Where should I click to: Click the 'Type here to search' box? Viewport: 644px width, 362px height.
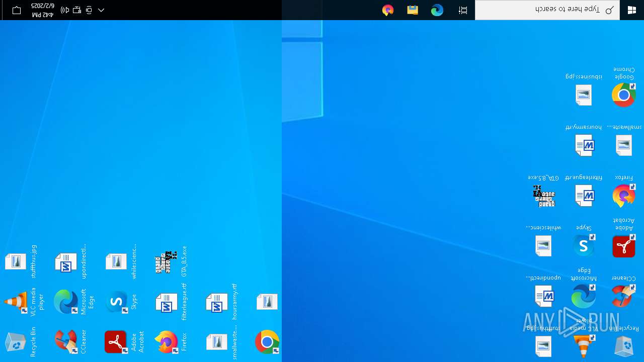tap(548, 10)
